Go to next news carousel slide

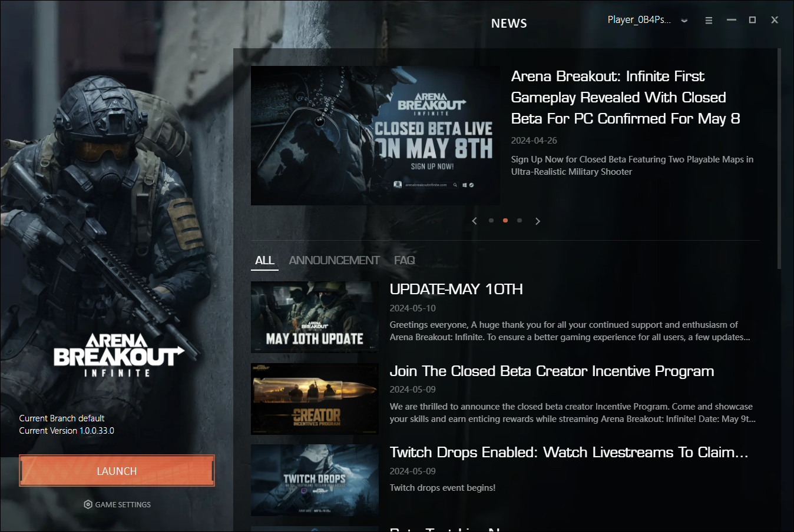pos(537,221)
